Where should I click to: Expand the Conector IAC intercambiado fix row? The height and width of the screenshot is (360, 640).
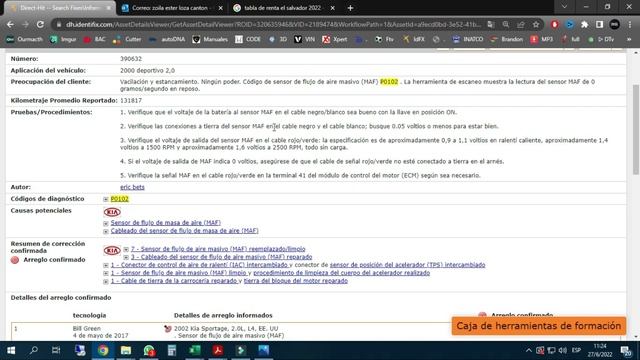(106, 265)
